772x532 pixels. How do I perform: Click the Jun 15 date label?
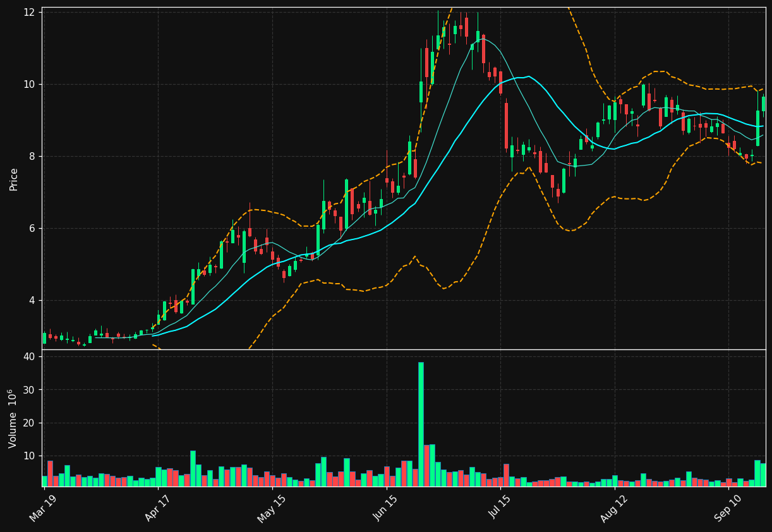385,508
